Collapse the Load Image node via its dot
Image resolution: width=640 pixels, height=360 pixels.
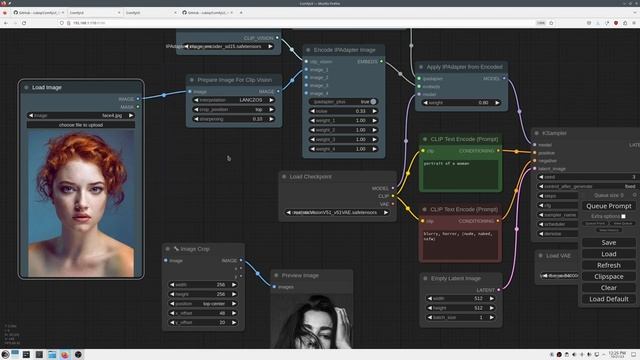tap(27, 87)
